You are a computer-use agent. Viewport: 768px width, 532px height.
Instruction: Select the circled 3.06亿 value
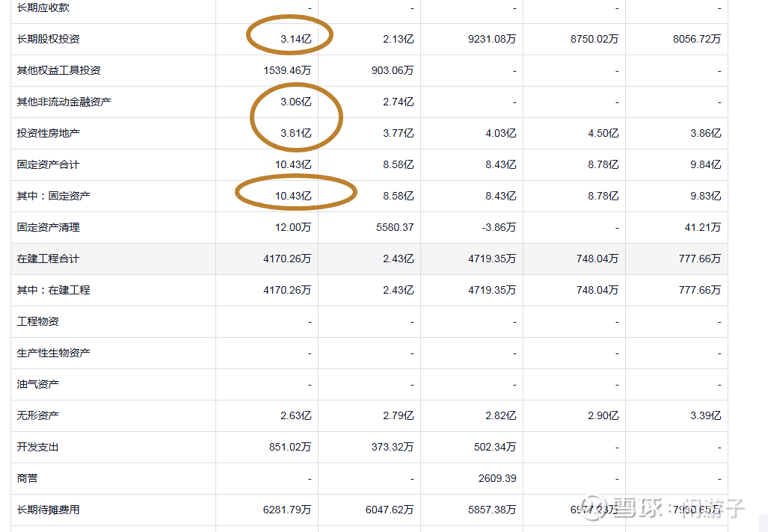(x=295, y=102)
